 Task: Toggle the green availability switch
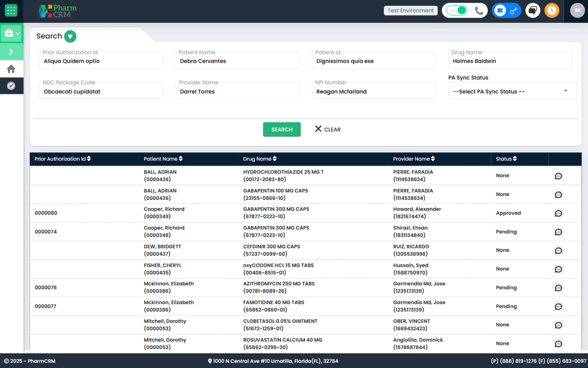click(x=457, y=11)
